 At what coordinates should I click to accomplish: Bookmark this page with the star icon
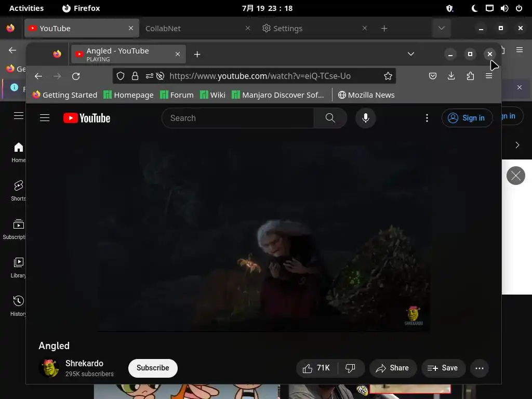tap(388, 76)
